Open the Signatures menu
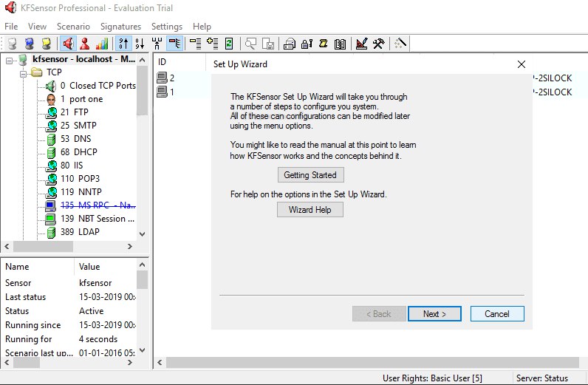The width and height of the screenshot is (588, 385). pyautogui.click(x=120, y=27)
